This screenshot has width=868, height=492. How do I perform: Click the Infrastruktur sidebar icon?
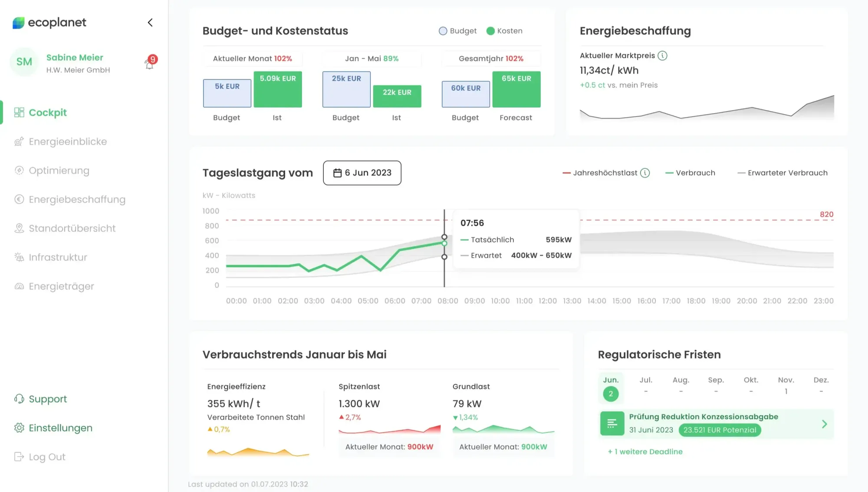point(19,257)
